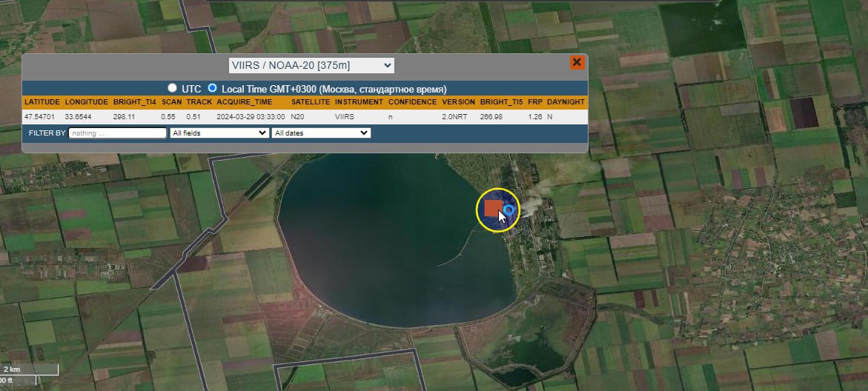The image size is (868, 391).
Task: Select longitude value 33.6544
Action: click(x=78, y=117)
